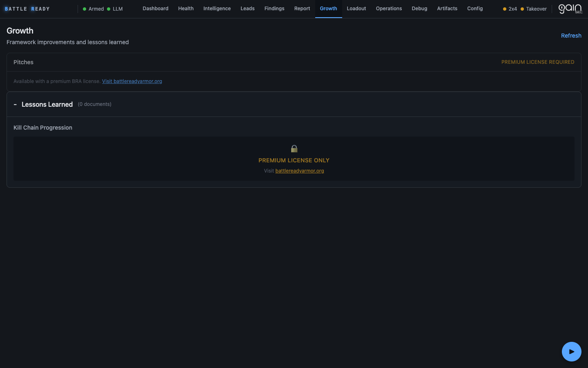Screen dimensions: 588x368
Task: Click the green Armed status dot
Action: [85, 9]
